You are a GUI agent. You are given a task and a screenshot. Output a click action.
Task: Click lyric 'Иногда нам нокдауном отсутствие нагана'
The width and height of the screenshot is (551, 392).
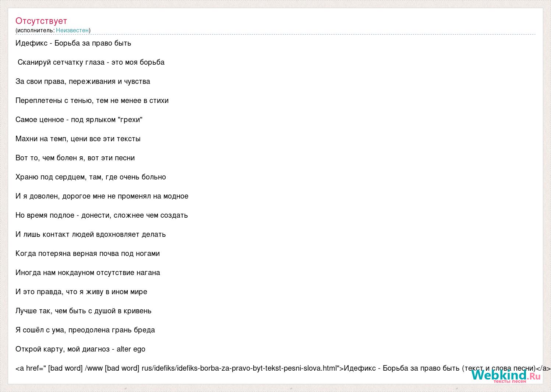click(x=88, y=272)
